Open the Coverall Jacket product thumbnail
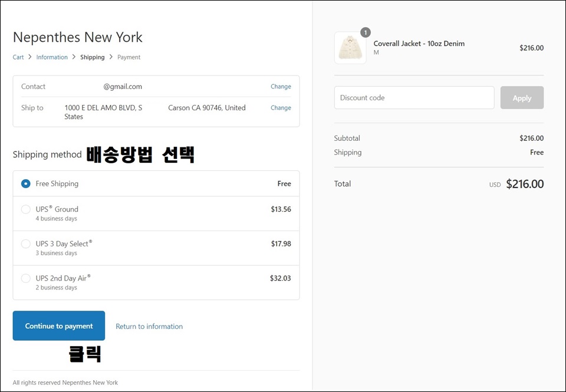 [x=350, y=48]
